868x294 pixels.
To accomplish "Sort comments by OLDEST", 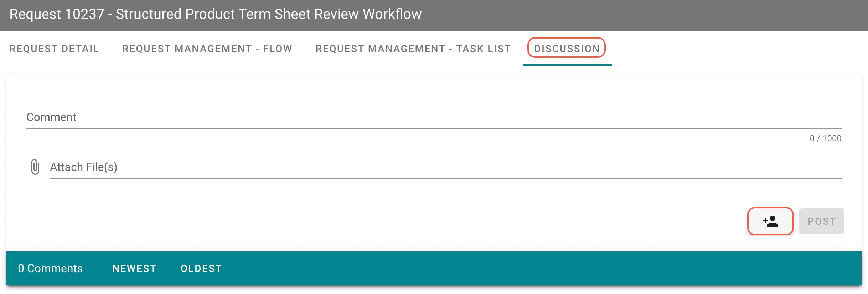I will pyautogui.click(x=201, y=268).
